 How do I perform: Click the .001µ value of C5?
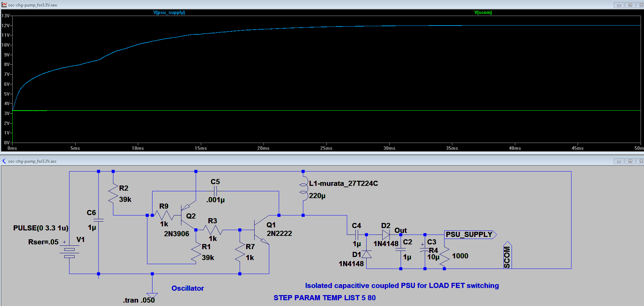point(215,200)
